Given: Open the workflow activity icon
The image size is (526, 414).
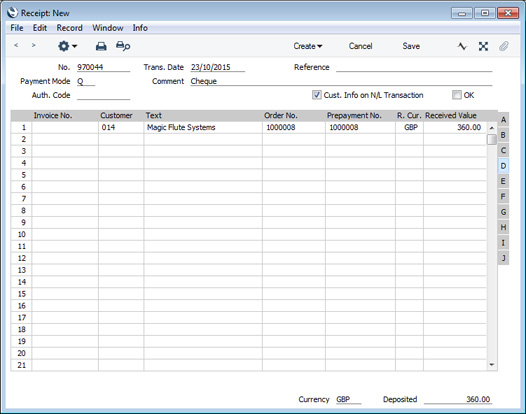Looking at the screenshot, I should [x=462, y=46].
